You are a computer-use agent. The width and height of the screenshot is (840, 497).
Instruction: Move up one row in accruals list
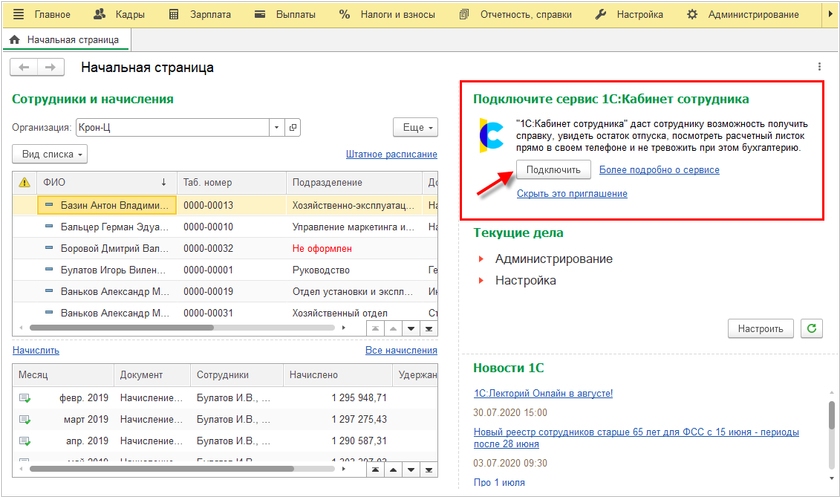pos(393,470)
